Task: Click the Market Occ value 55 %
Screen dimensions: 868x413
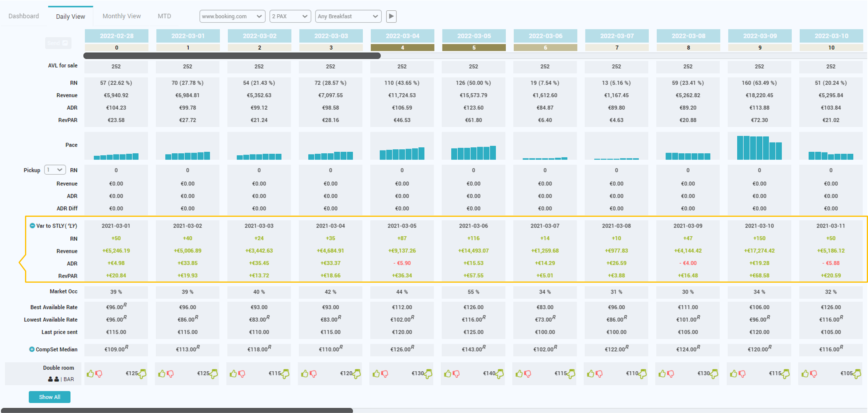Action: 474,292
